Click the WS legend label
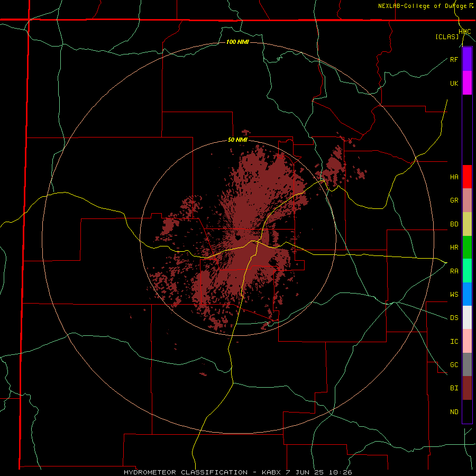Screen dimensions: 476x476 tap(454, 294)
